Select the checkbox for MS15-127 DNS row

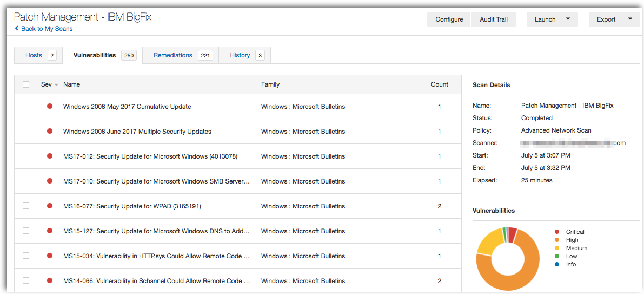26,231
